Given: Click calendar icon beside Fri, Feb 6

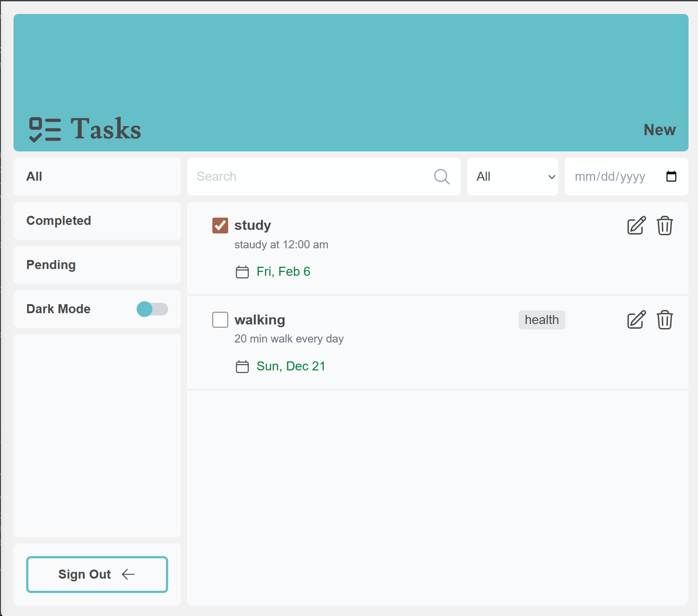Looking at the screenshot, I should [242, 272].
